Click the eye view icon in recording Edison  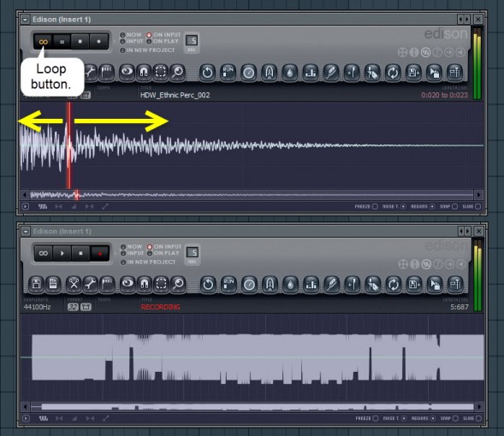(x=127, y=284)
